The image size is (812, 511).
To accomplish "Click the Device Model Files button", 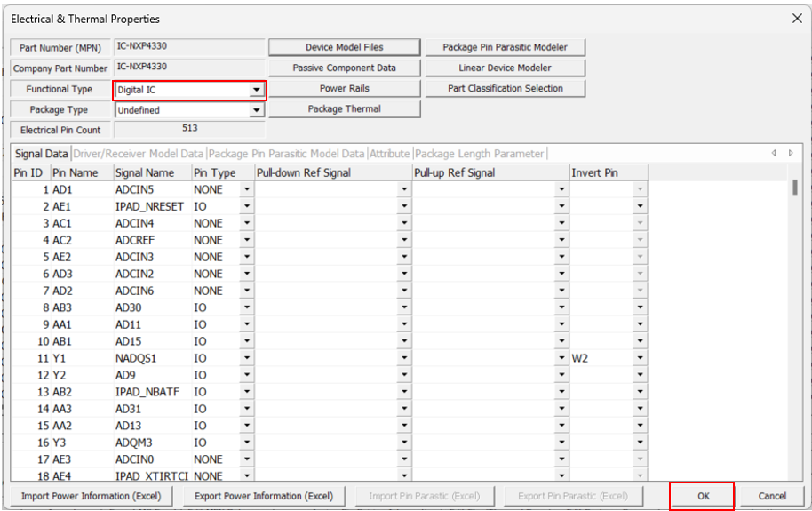I will [344, 47].
